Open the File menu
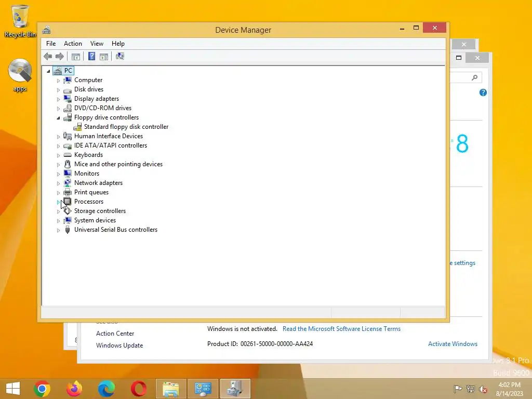 51,44
